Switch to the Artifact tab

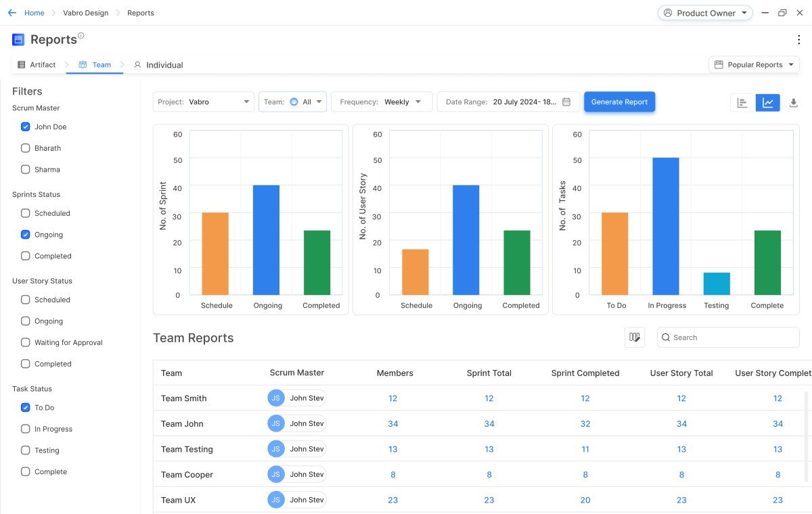point(37,65)
